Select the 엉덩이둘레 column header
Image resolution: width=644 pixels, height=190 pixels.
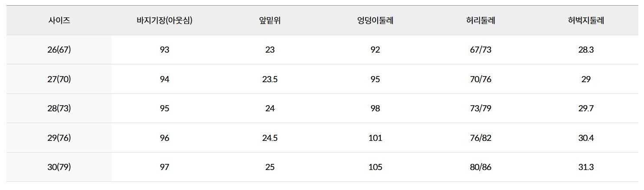375,20
